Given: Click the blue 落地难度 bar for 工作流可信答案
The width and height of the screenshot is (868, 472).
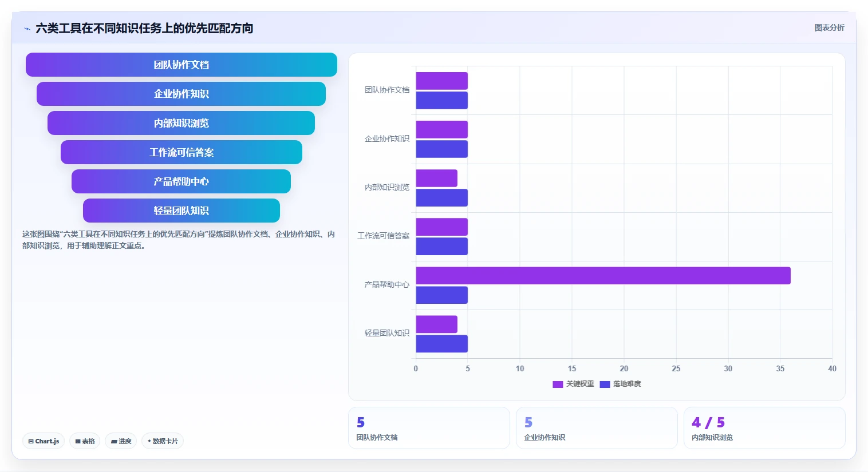Looking at the screenshot, I should (441, 247).
